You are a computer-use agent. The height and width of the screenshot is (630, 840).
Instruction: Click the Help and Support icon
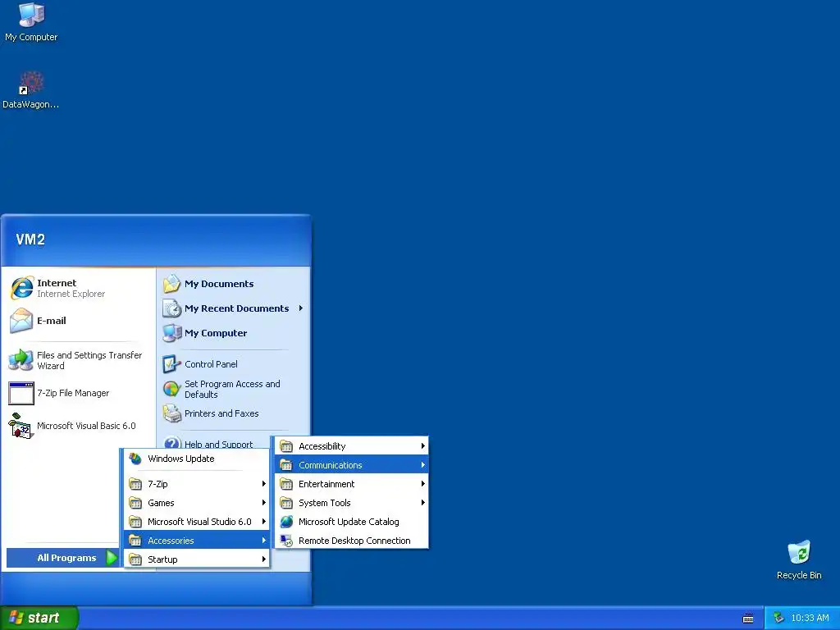coord(172,443)
